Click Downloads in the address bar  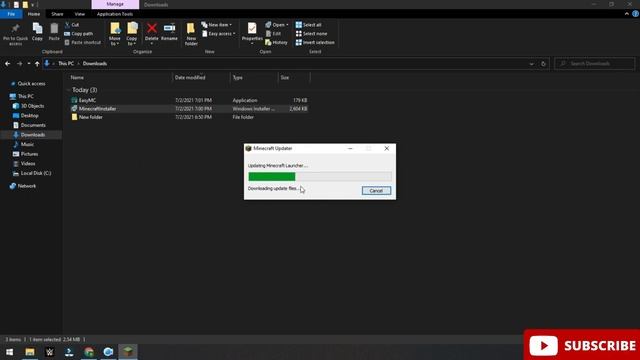pyautogui.click(x=95, y=64)
